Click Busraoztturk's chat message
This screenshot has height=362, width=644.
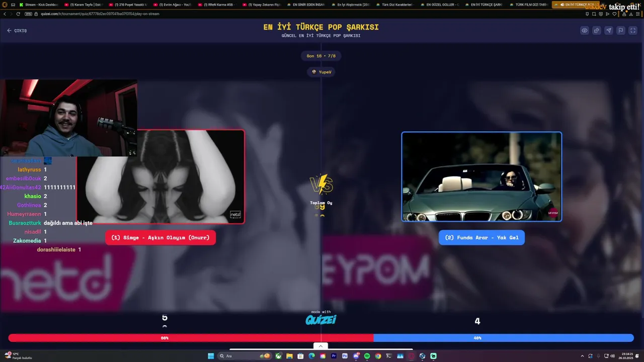(x=68, y=223)
